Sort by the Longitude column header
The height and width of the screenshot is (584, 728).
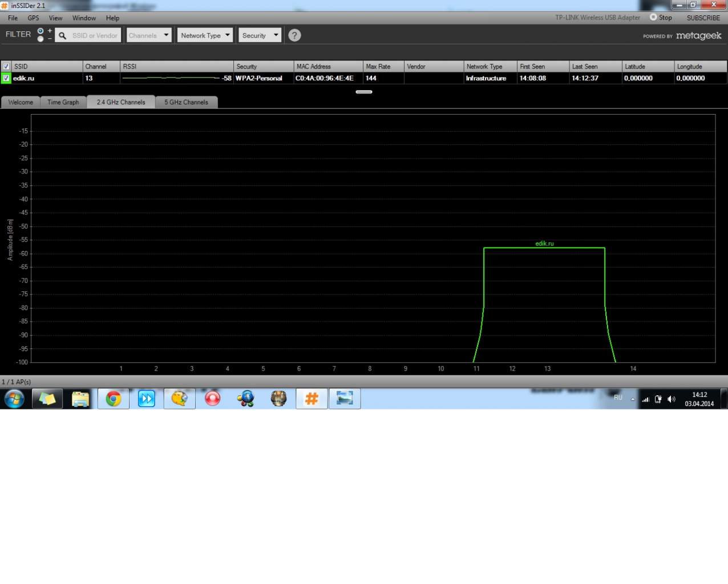tap(701, 67)
